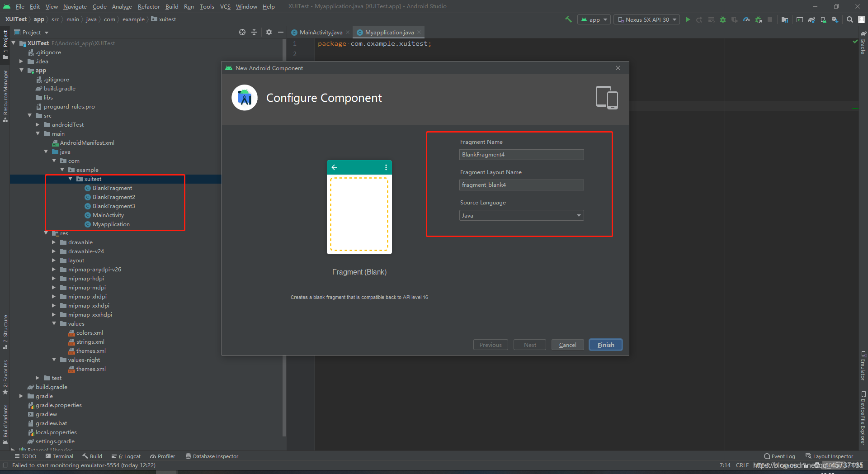Select AndroidManifest.xml in project tree

click(87, 143)
